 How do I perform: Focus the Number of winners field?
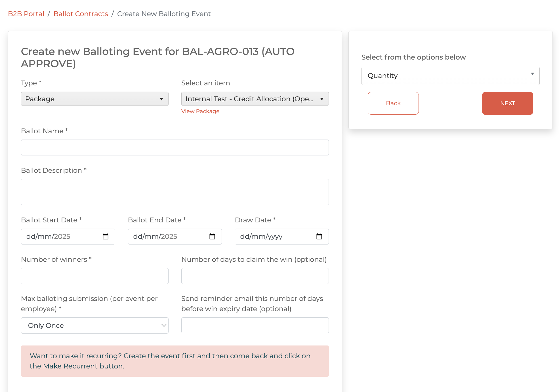(94, 276)
